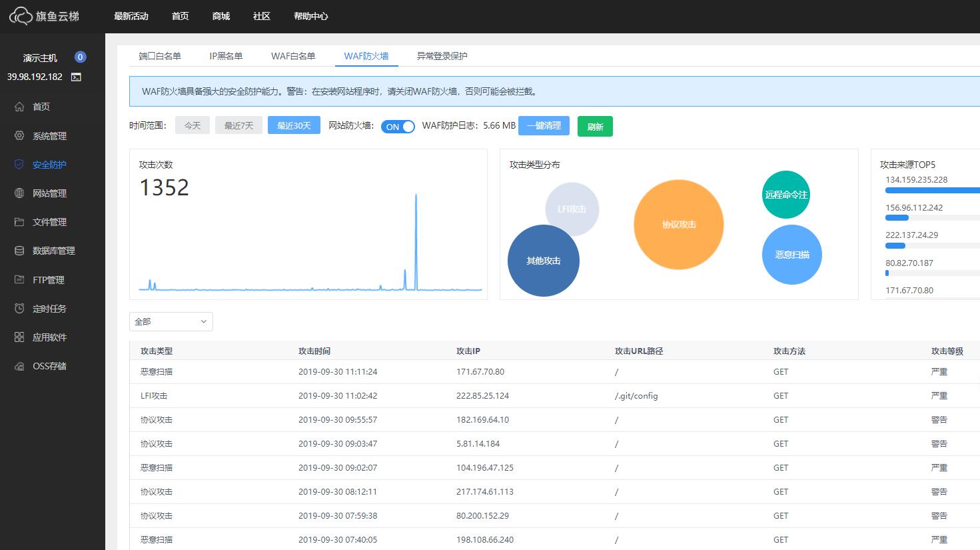Open the 全部 attack type dropdown
Viewport: 980px width, 550px height.
171,321
